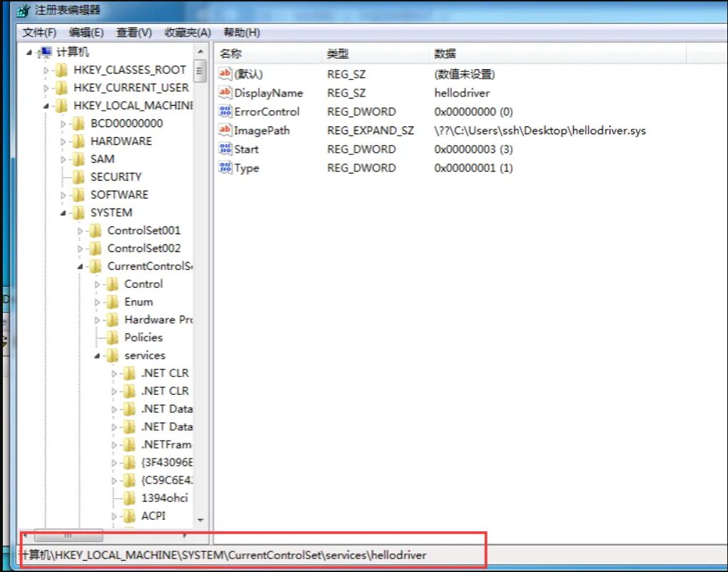Click the services folder icon
The width and height of the screenshot is (728, 572).
(x=112, y=356)
